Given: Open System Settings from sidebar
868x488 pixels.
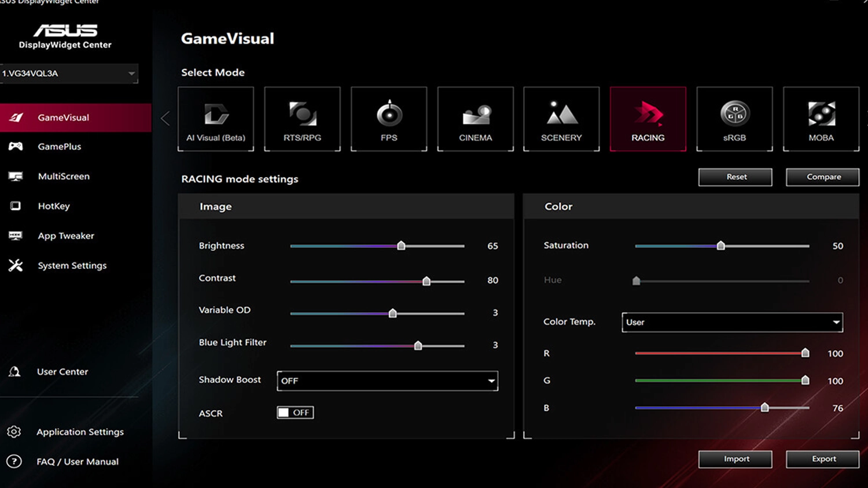Looking at the screenshot, I should click(72, 265).
